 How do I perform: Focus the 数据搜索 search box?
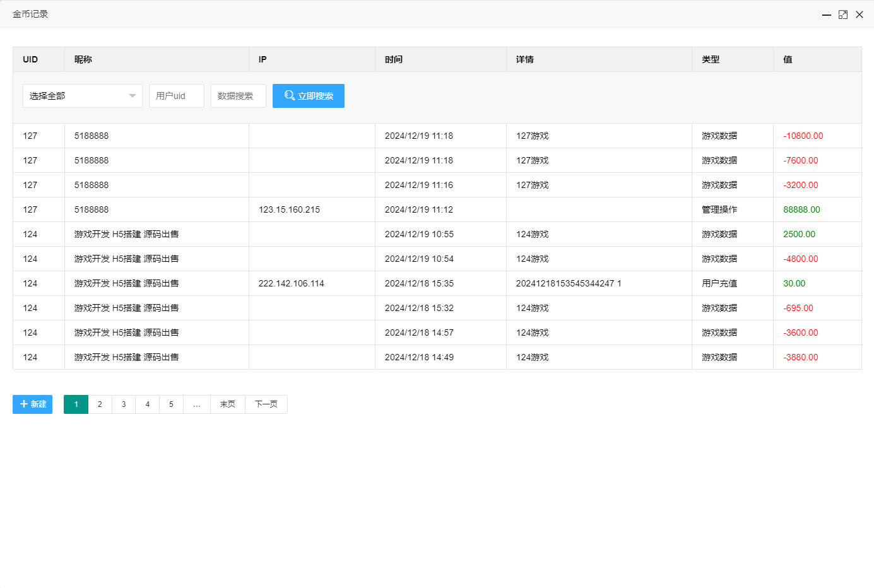pyautogui.click(x=239, y=95)
